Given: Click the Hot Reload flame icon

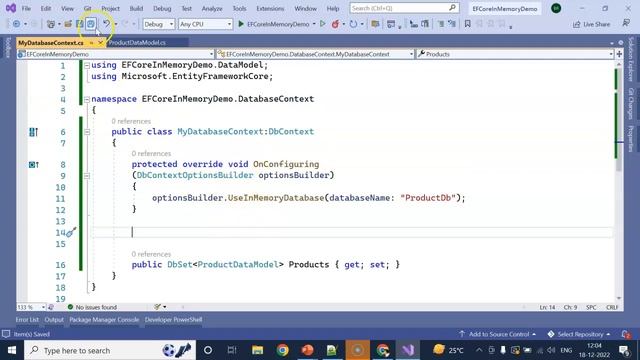Looking at the screenshot, I should (x=335, y=24).
